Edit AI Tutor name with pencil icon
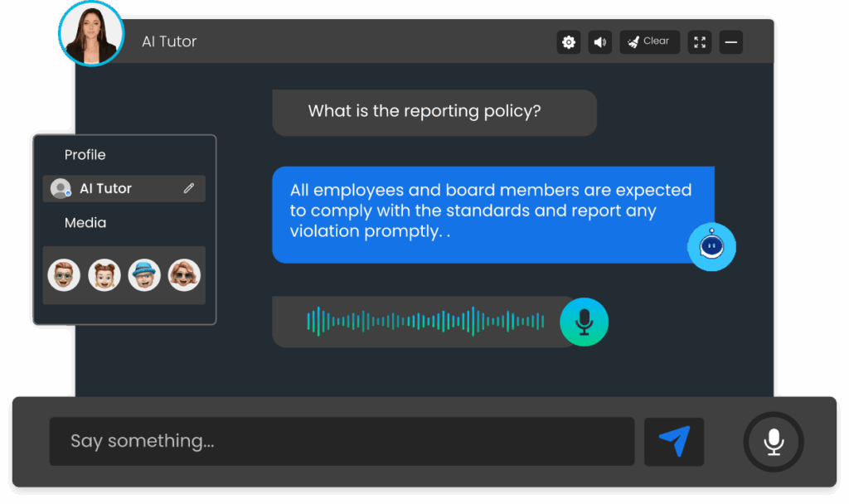 click(189, 189)
